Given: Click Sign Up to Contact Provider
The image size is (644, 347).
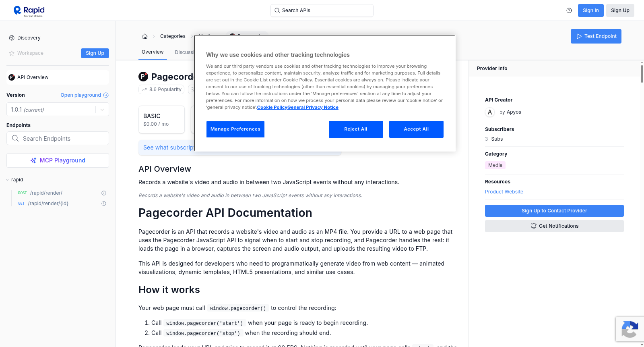Looking at the screenshot, I should click(554, 211).
